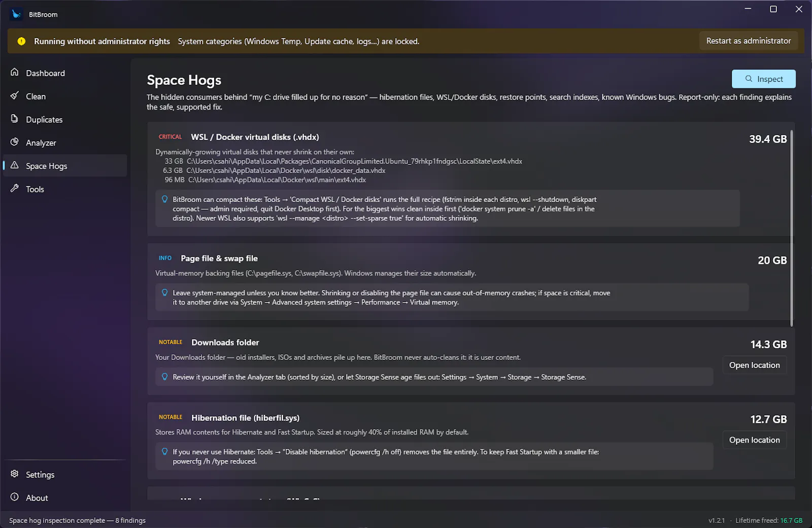Click the 39.4 GB size value
812x528 pixels.
(768, 139)
